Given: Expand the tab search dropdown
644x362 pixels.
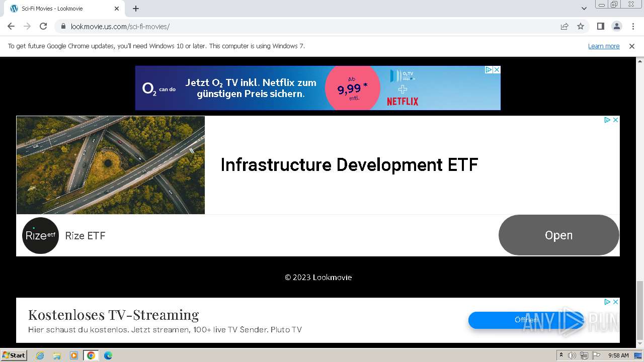Looking at the screenshot, I should (584, 9).
